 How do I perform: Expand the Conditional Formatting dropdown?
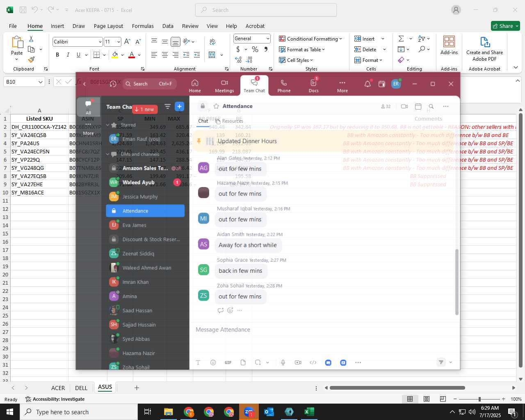[340, 39]
